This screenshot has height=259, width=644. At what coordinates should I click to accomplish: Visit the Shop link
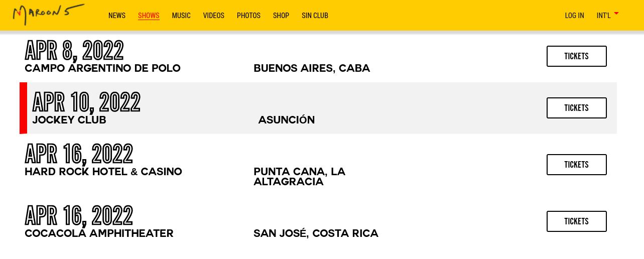pyautogui.click(x=281, y=16)
